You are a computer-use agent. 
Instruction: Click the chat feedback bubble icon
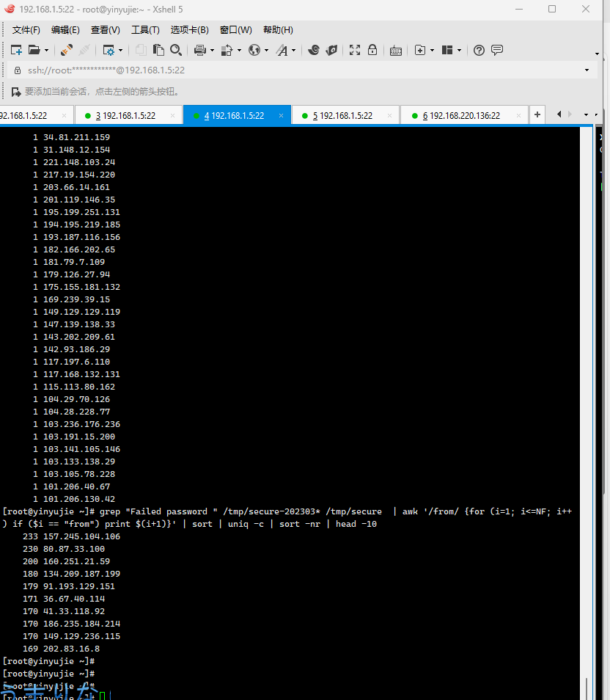click(x=497, y=50)
